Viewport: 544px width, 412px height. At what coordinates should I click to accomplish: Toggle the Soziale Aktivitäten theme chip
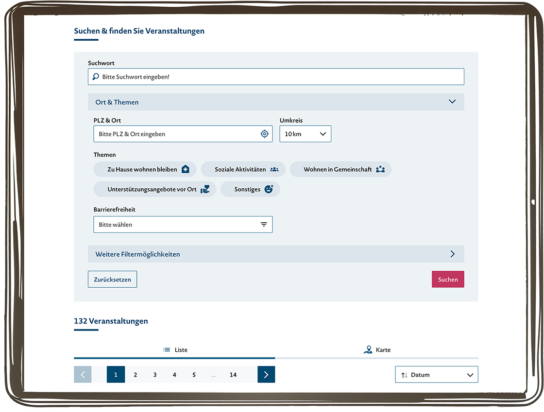tap(243, 169)
